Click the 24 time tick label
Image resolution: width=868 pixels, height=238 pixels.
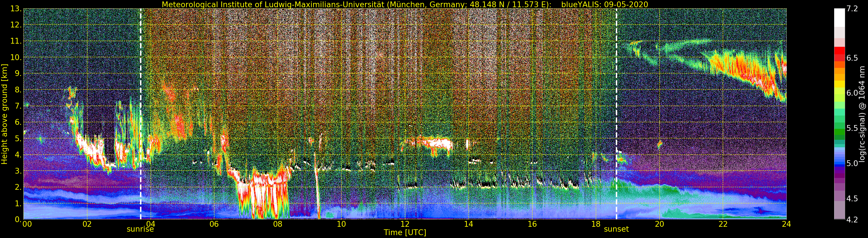[786, 224]
